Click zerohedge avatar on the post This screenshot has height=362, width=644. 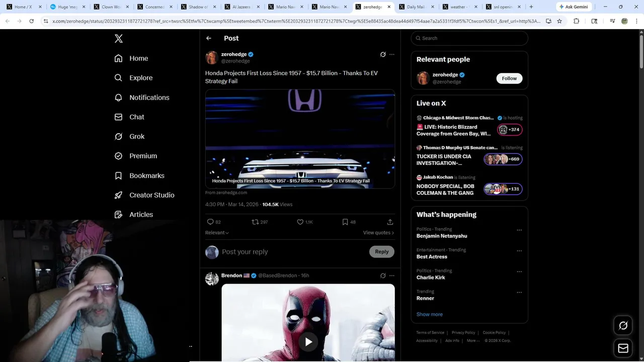pyautogui.click(x=212, y=57)
